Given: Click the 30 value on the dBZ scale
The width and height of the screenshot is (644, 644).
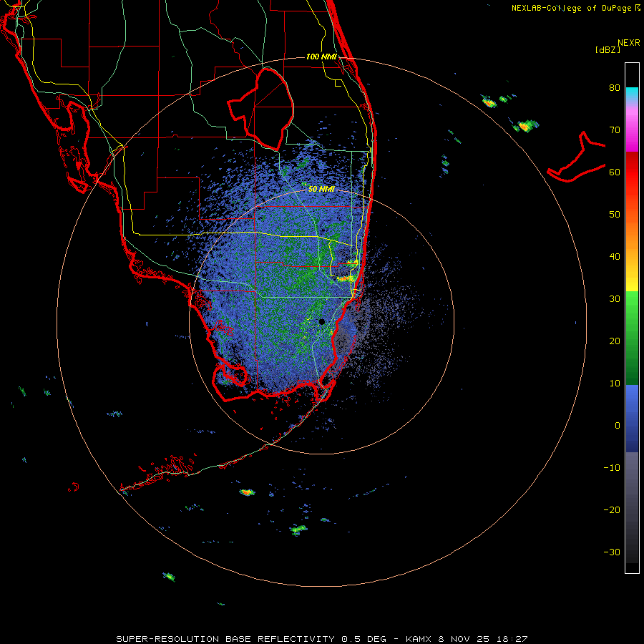Looking at the screenshot, I should point(615,299).
